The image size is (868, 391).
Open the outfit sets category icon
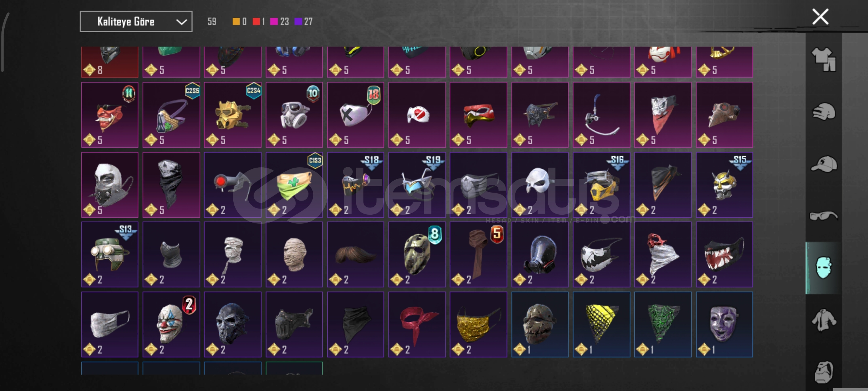[x=824, y=59]
